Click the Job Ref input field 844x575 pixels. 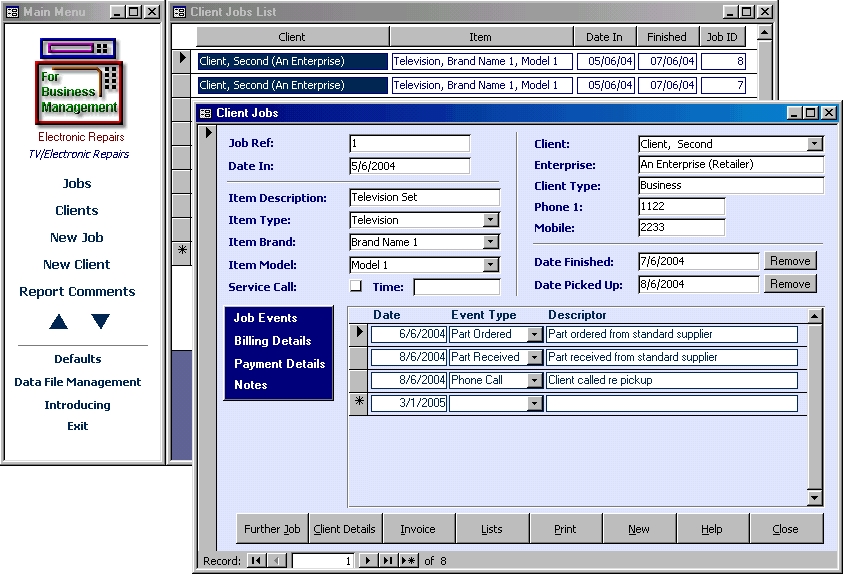409,144
